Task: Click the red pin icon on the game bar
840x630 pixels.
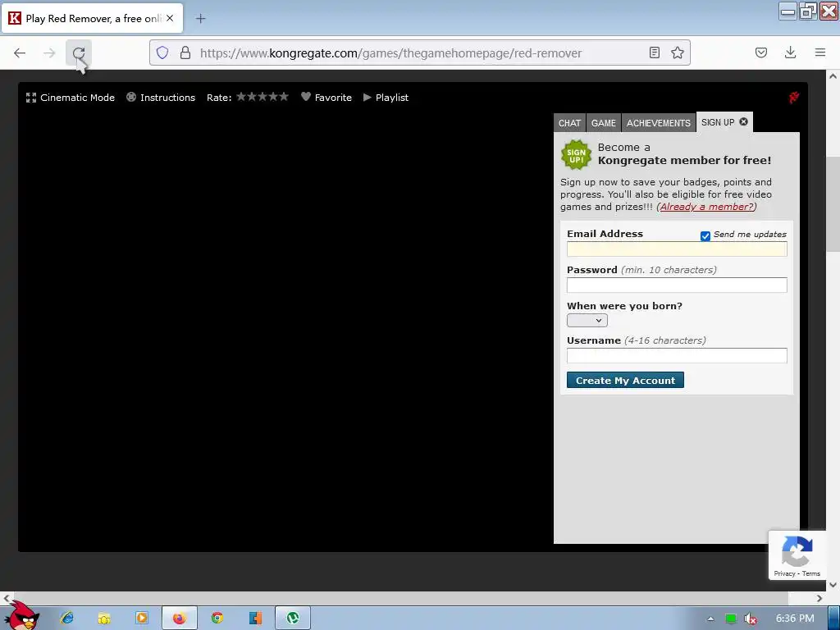Action: (x=794, y=98)
